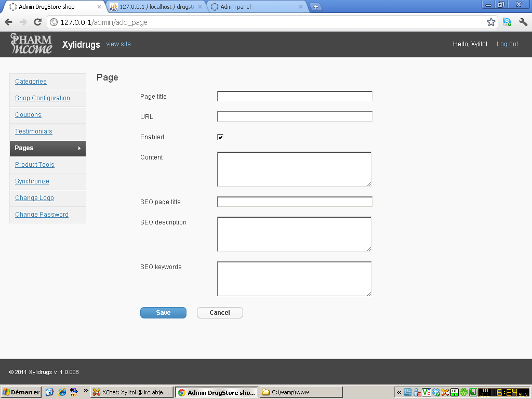Switch to the phpMyAdmin localhost tab
The height and width of the screenshot is (399, 532).
(x=157, y=7)
